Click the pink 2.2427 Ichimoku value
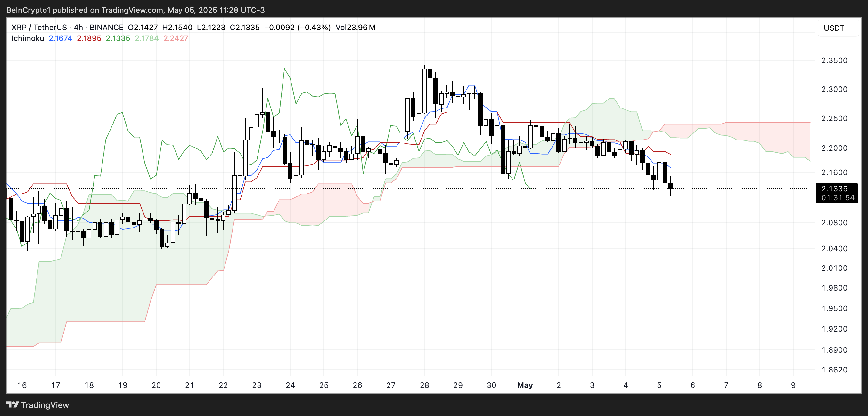 176,38
